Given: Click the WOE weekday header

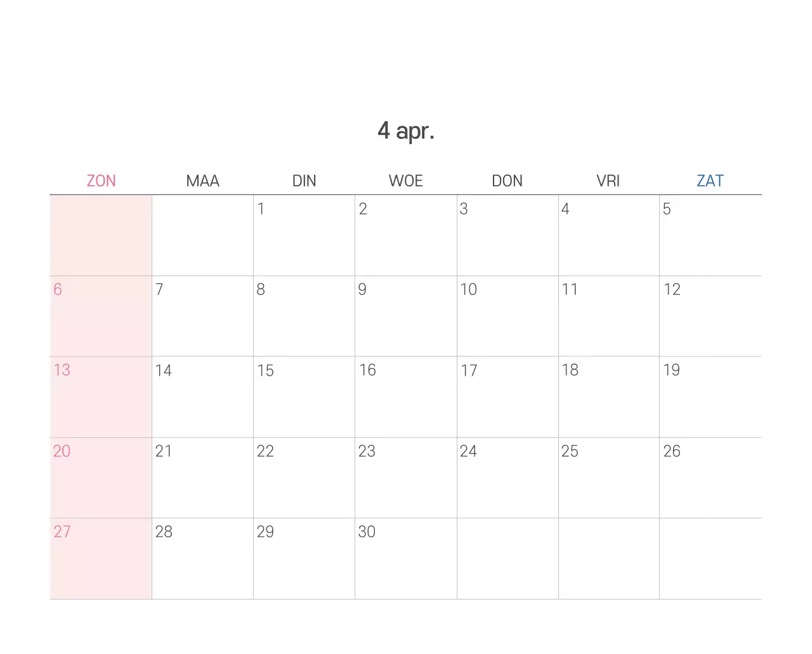Looking at the screenshot, I should (x=405, y=181).
